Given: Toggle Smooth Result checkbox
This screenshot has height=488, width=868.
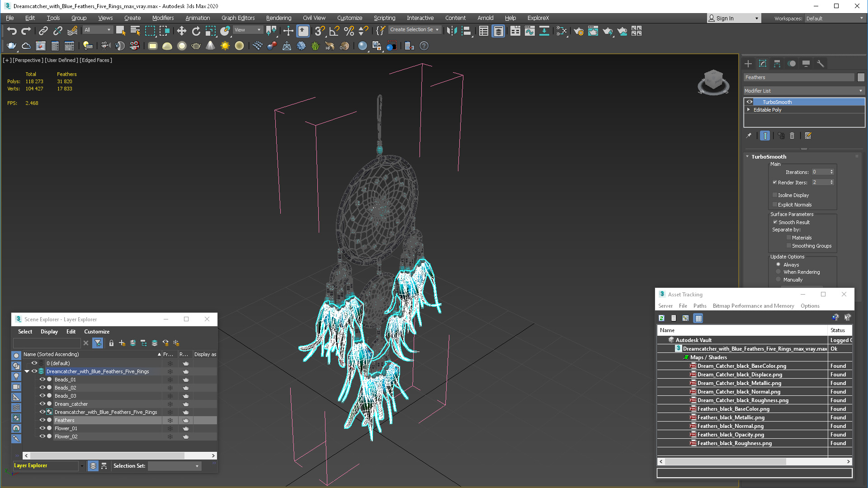Looking at the screenshot, I should (x=775, y=222).
